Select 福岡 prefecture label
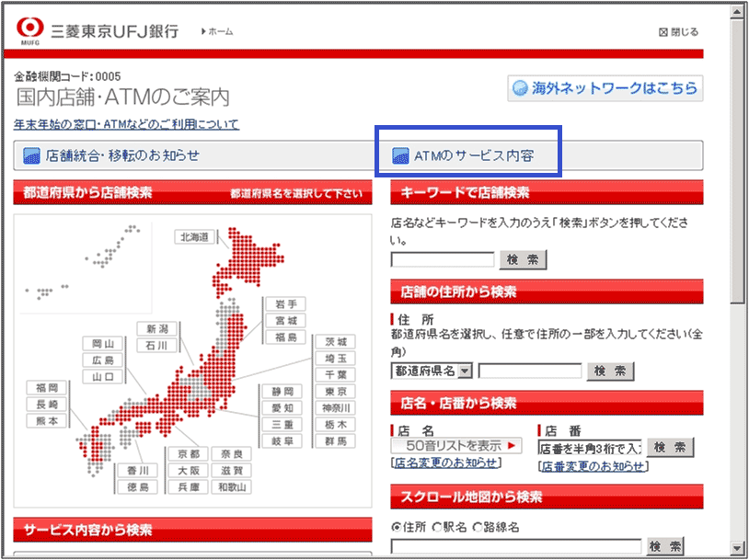The image size is (749, 560). coord(47,388)
